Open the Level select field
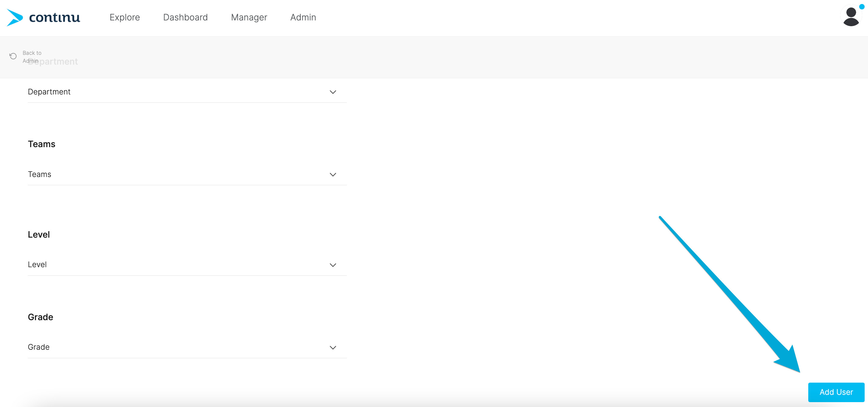This screenshot has height=407, width=868. [x=187, y=265]
